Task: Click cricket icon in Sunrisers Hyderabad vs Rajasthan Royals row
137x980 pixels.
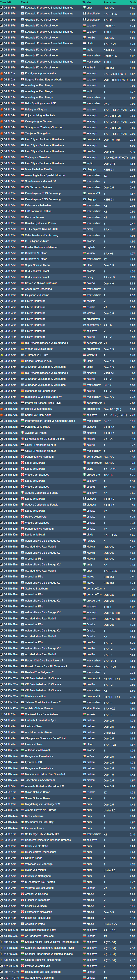Action: pos(2,948)
